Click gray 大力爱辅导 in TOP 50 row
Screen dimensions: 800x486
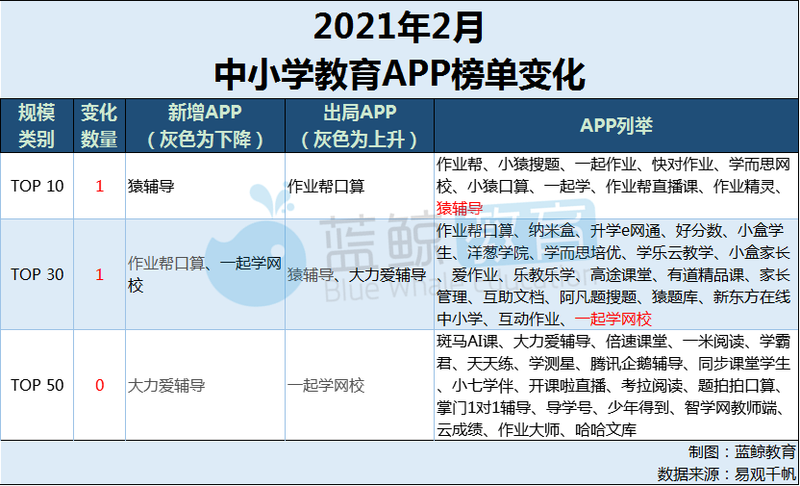point(166,385)
